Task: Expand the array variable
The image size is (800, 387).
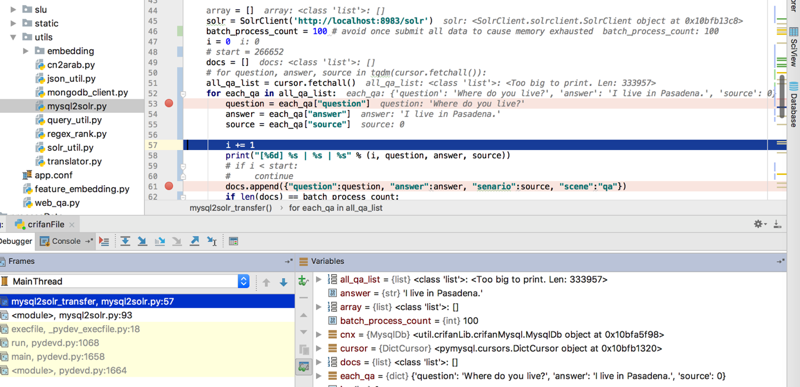Action: (x=319, y=307)
